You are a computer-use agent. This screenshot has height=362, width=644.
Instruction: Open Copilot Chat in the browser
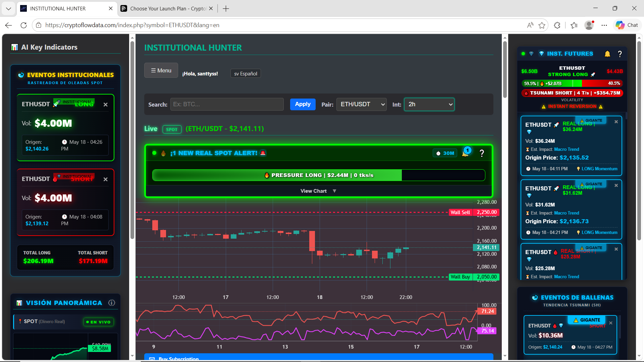point(627,25)
